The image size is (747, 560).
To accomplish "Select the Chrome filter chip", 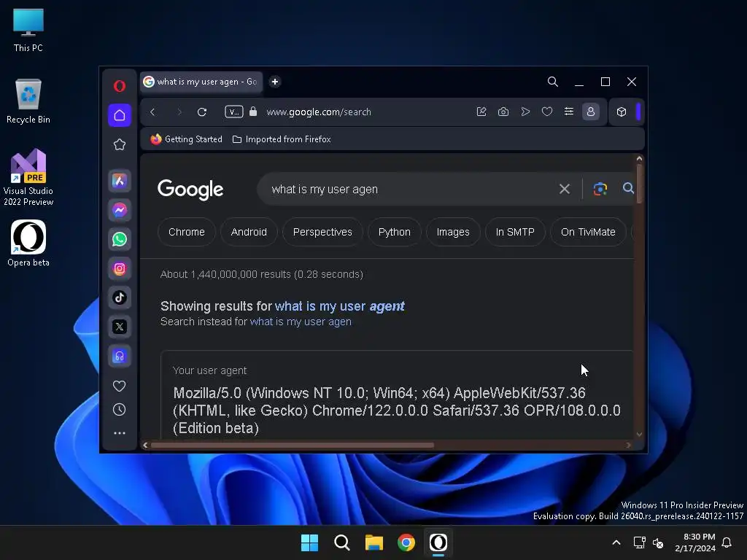I will tap(187, 232).
